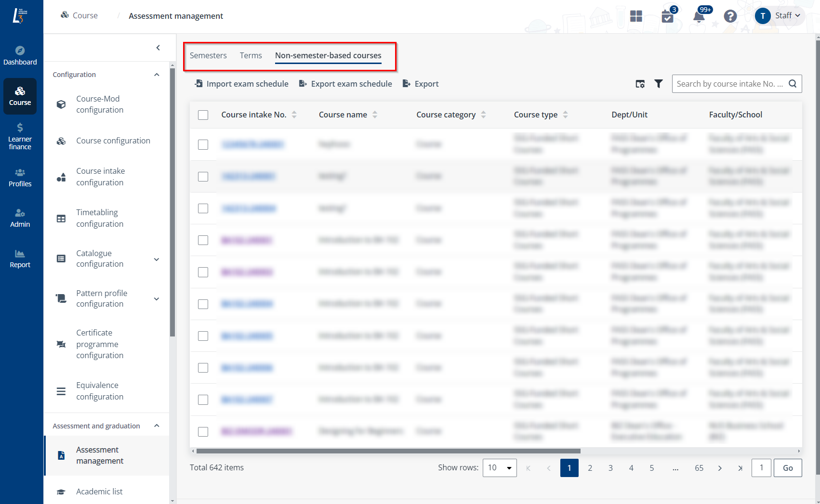
Task: Collapse the Configuration section
Action: (156, 75)
